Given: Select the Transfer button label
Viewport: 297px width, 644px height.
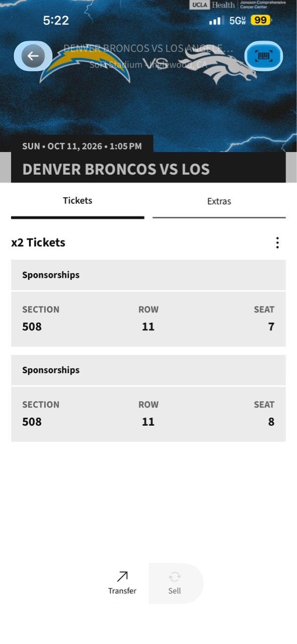Looking at the screenshot, I should pos(122,591).
